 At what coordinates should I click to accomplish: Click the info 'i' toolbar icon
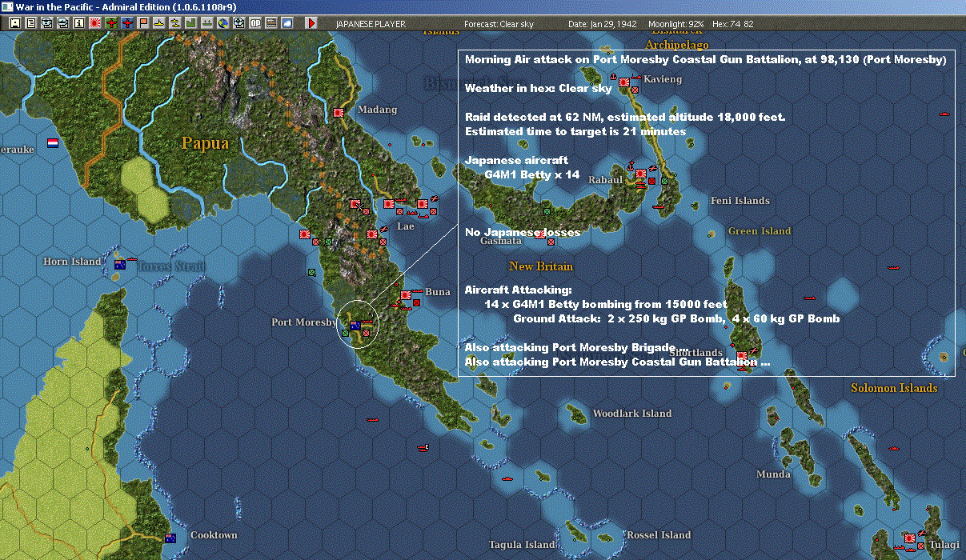[x=78, y=23]
